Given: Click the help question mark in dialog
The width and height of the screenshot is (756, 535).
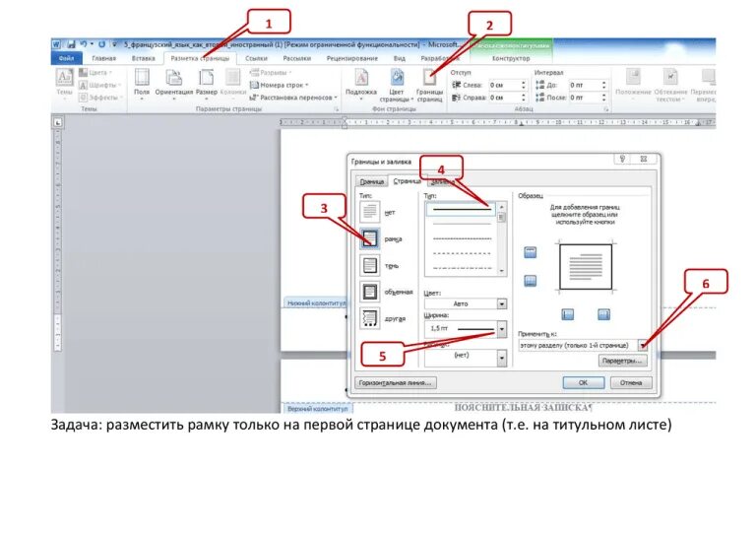Looking at the screenshot, I should (x=622, y=159).
